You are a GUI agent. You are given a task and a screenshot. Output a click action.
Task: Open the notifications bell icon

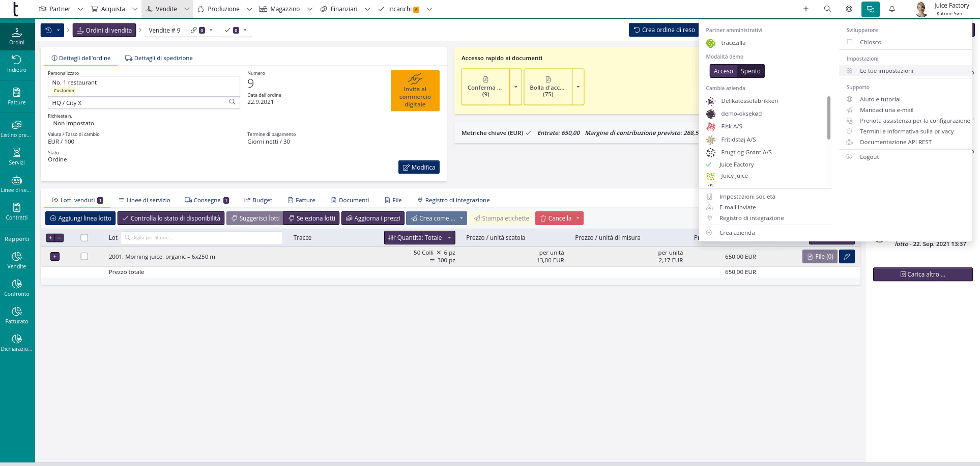click(892, 9)
